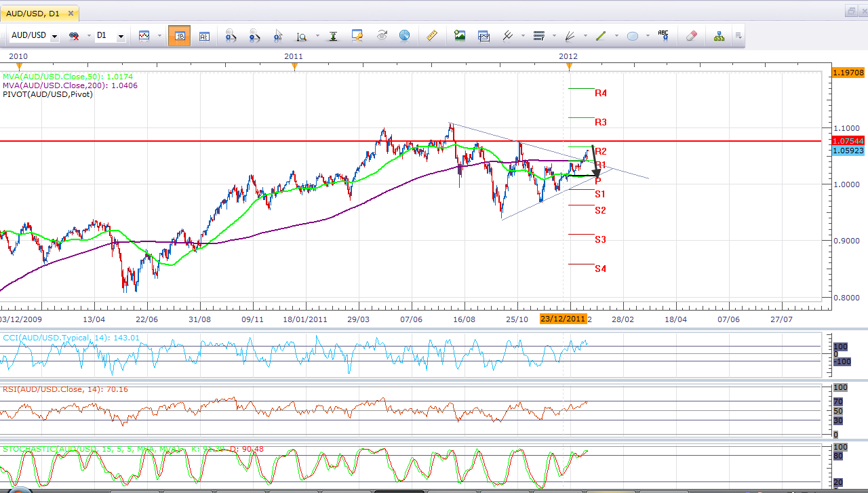Viewport: 868px width, 493px height.
Task: Click the orange marker below 2011
Action: coord(294,66)
